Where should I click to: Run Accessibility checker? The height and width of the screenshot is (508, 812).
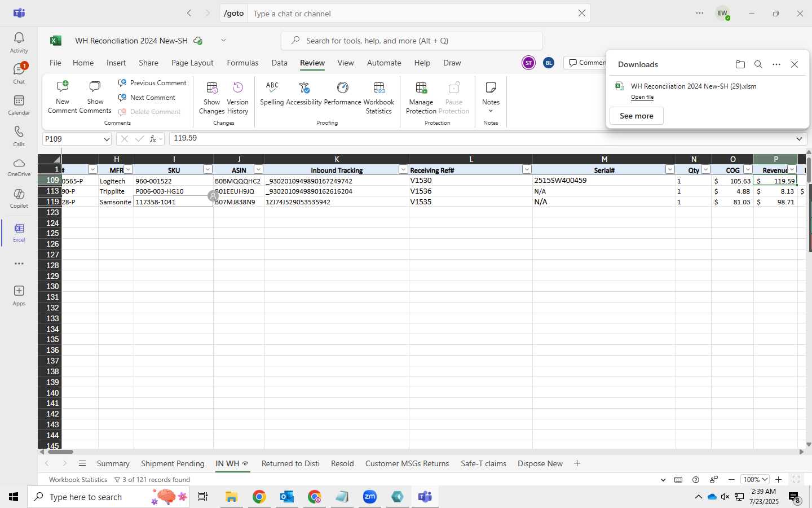[304, 94]
